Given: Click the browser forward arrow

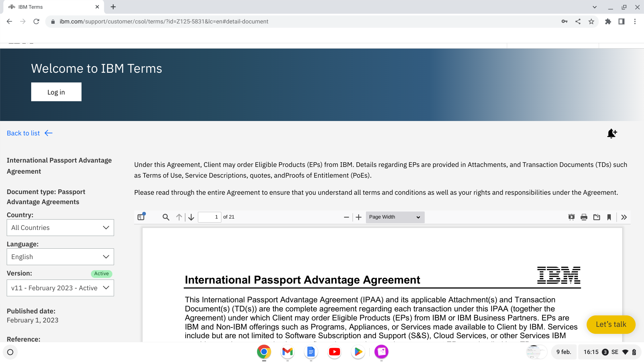Looking at the screenshot, I should click(23, 21).
